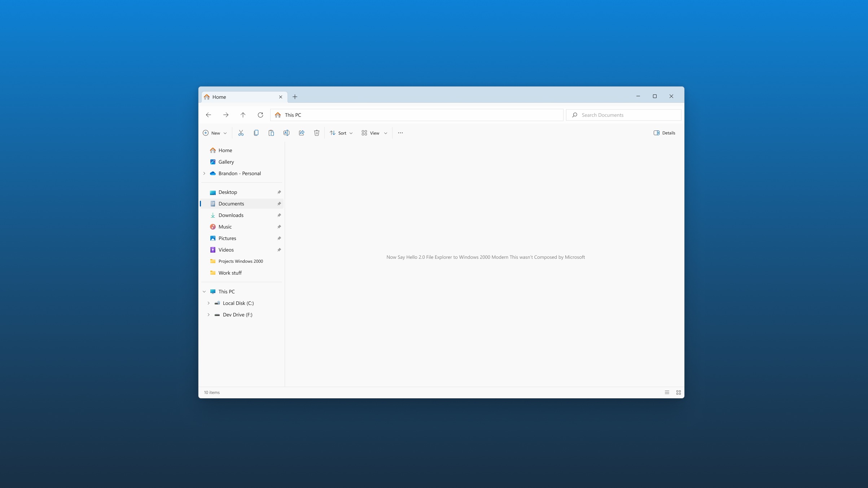868x488 pixels.
Task: Switch to large icons view in status bar
Action: [679, 392]
